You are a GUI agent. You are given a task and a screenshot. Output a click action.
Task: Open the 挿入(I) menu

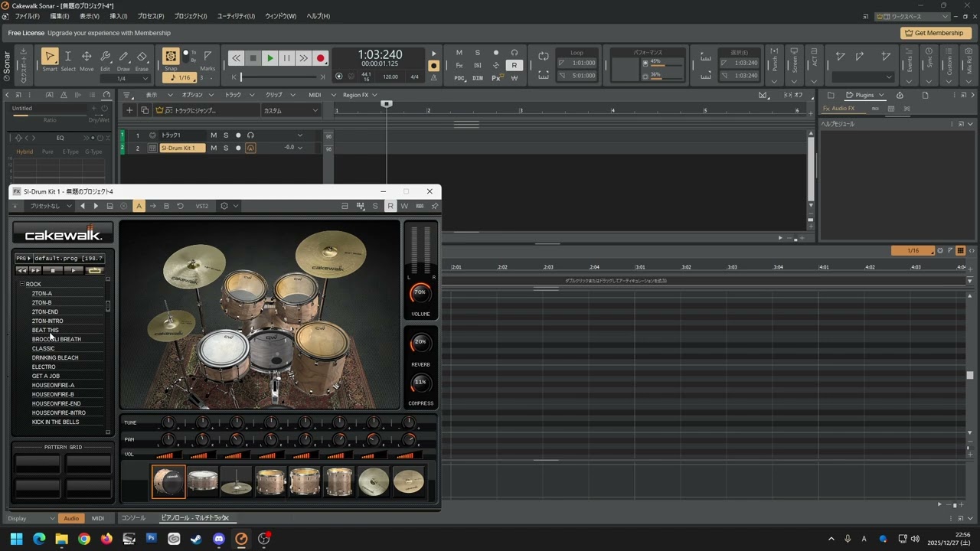tap(119, 16)
